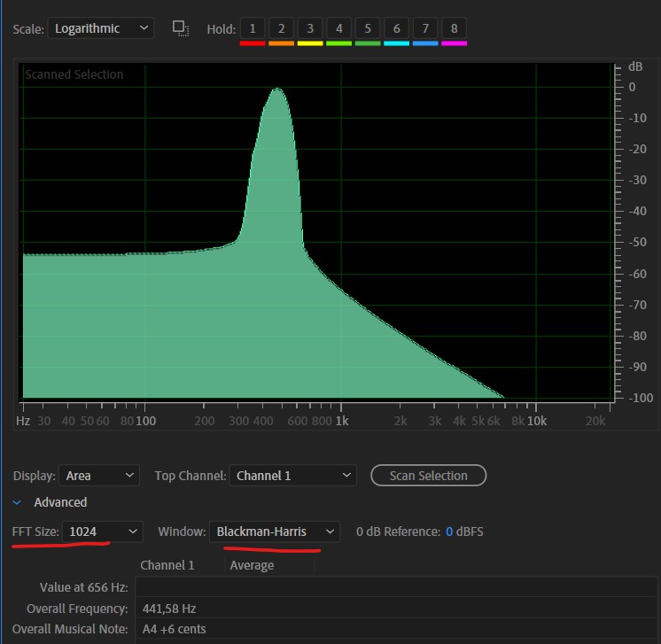Click the 1k frequency axis label
The image size is (661, 644).
click(342, 421)
